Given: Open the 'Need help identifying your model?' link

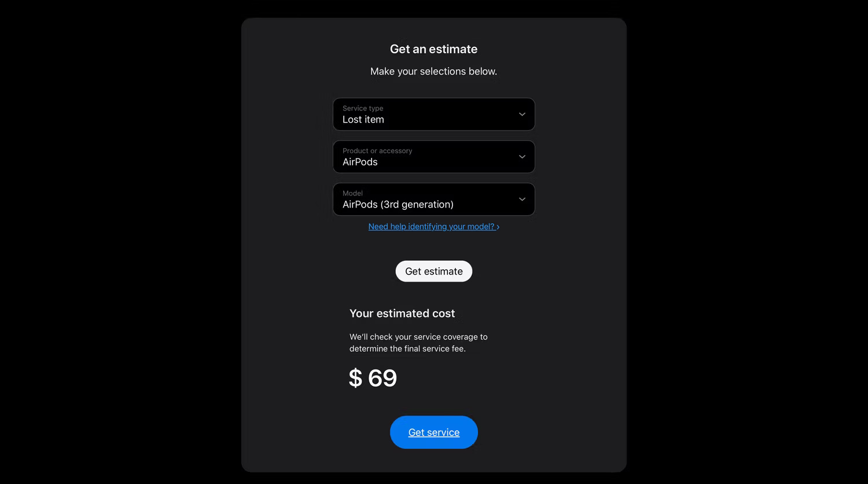Looking at the screenshot, I should click(431, 227).
